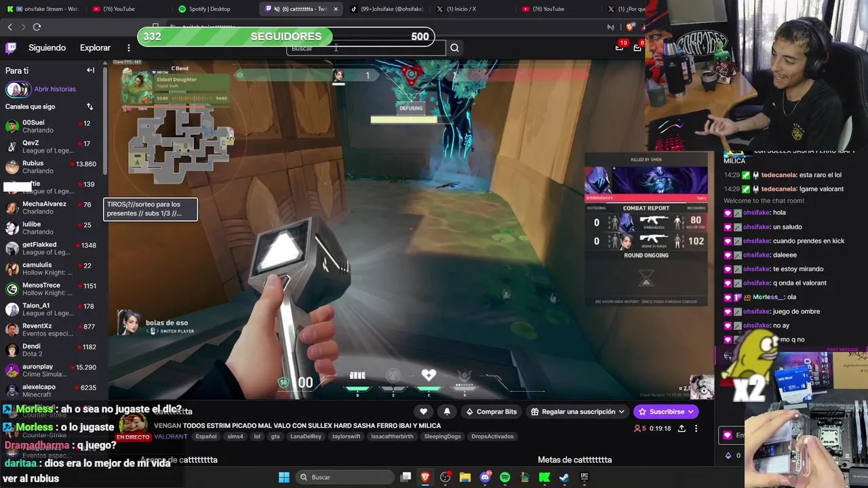Open MenosTrece channel in sidebar
The width and height of the screenshot is (868, 488).
tap(51, 289)
